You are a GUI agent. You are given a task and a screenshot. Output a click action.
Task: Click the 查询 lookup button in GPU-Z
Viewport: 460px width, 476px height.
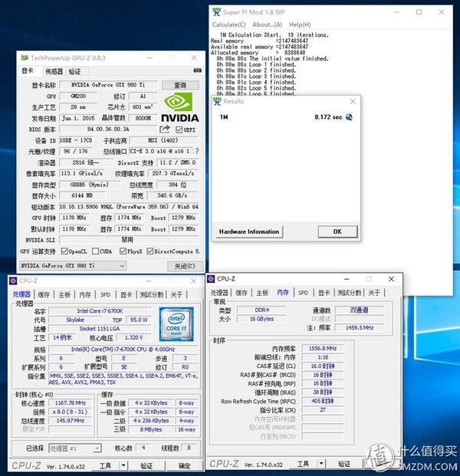click(180, 85)
